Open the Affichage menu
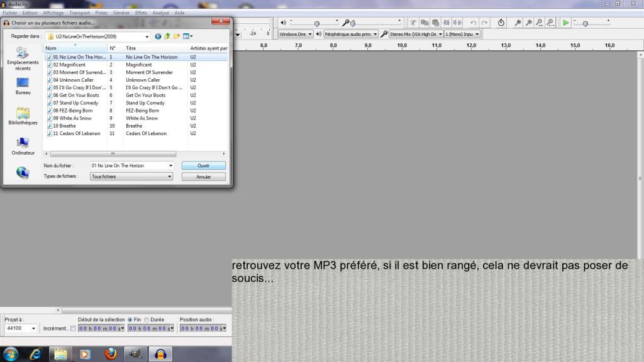Screen dimensions: 644x362 tap(53, 13)
